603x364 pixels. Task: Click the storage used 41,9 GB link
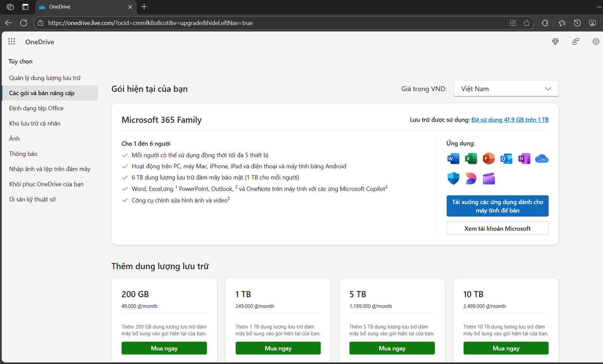click(x=510, y=120)
